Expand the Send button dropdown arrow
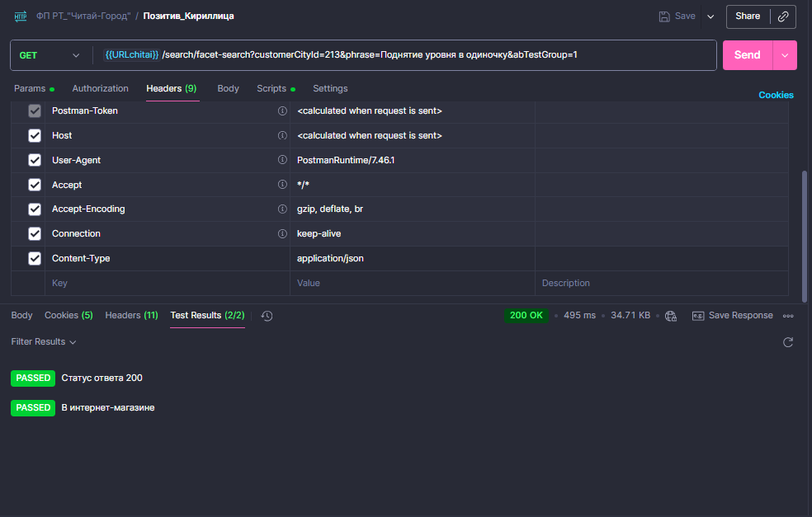This screenshot has width=812, height=517. click(x=784, y=55)
